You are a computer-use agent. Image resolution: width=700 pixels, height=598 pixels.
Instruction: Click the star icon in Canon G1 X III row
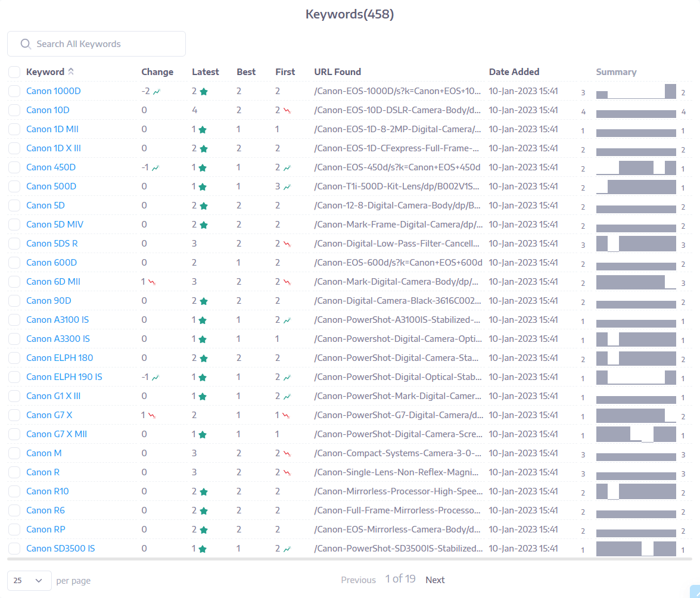click(203, 397)
